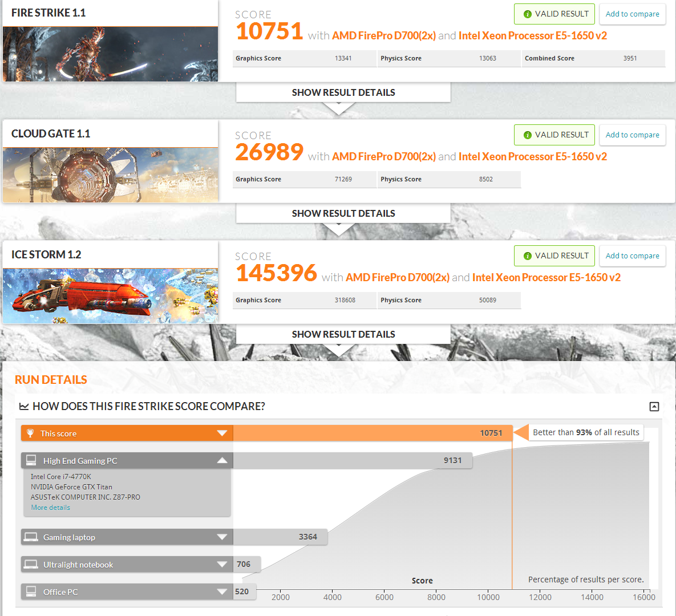Click Fire Strike Combined Score 3951

click(x=594, y=59)
